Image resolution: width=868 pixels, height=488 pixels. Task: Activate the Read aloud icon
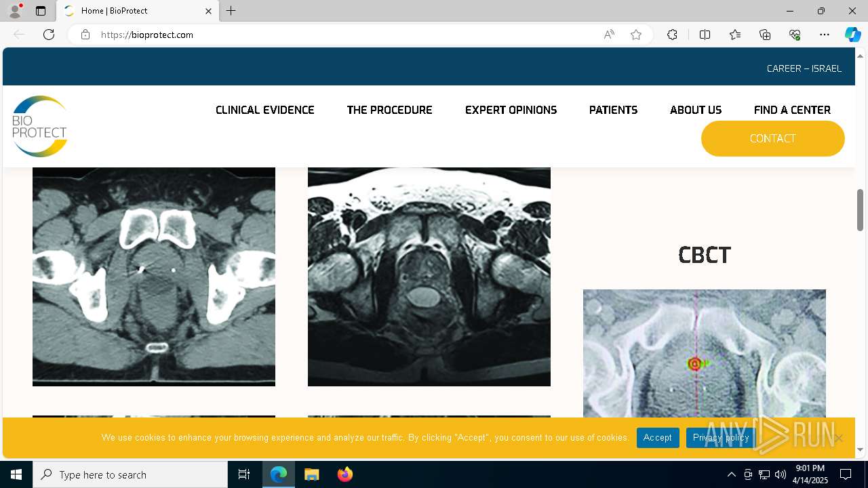(609, 35)
